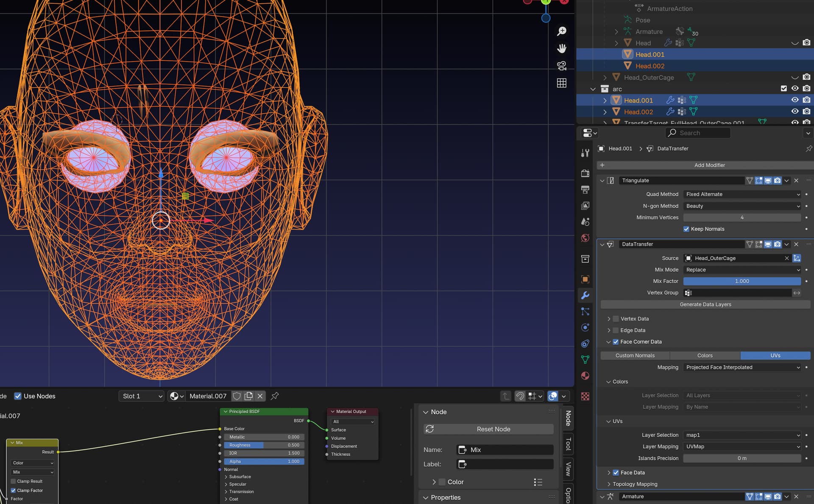This screenshot has height=504, width=814.
Task: Click the viewport zoom magnifier icon
Action: (562, 31)
